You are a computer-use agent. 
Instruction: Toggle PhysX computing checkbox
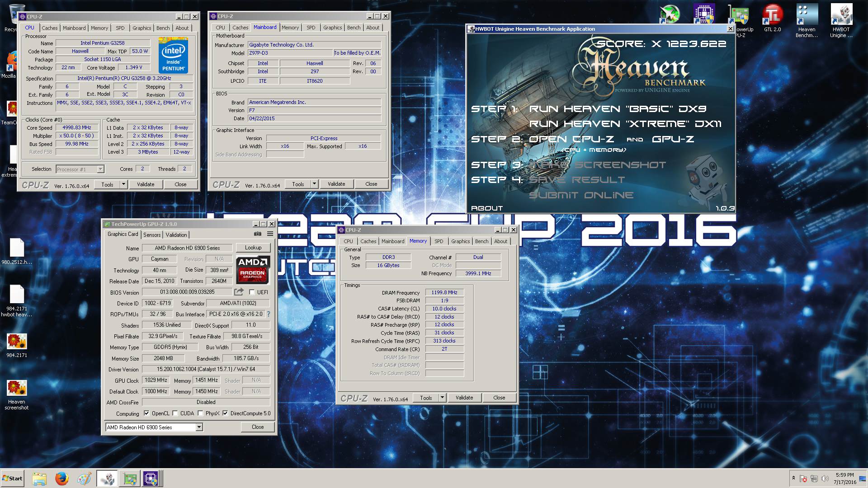200,413
